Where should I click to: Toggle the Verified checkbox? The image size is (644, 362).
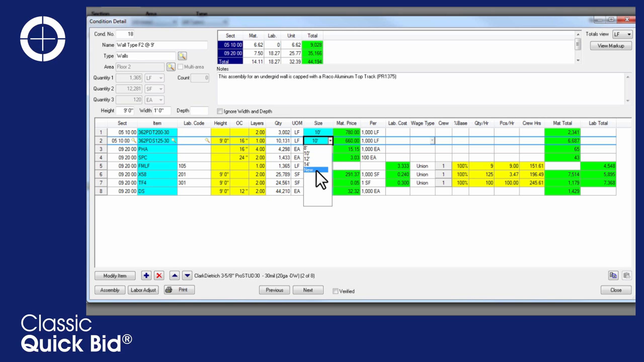click(336, 291)
